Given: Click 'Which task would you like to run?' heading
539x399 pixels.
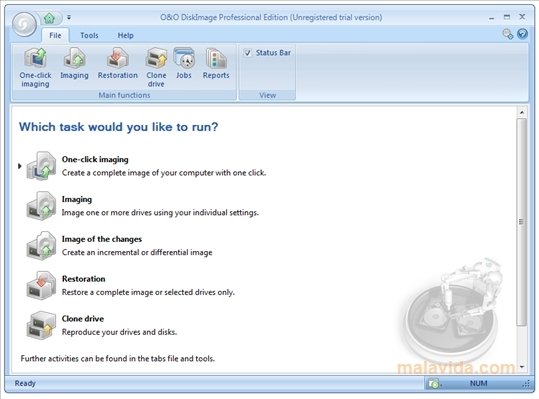Looking at the screenshot, I should (119, 127).
